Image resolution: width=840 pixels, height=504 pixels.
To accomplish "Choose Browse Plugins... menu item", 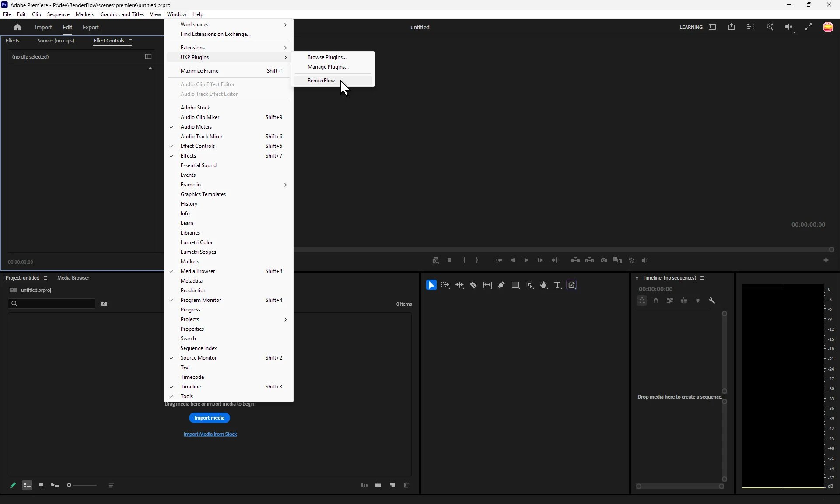I will pyautogui.click(x=333, y=57).
